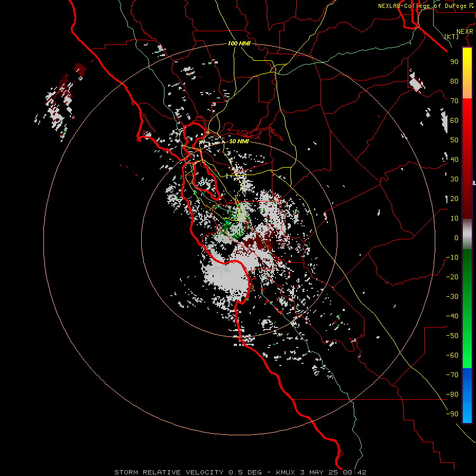Select the -10 value on velocity scale
The height and width of the screenshot is (476, 476).
coord(452,258)
